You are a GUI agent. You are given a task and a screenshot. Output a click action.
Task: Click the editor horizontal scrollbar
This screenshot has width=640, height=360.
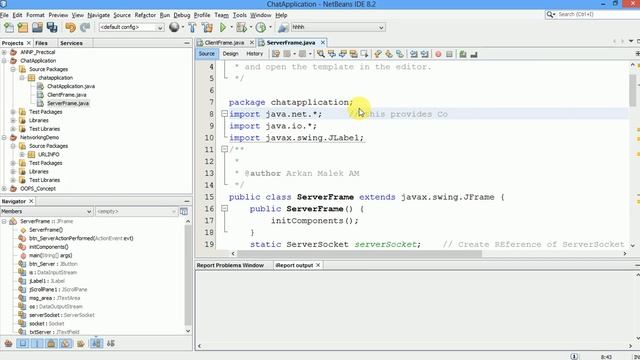tap(359, 253)
